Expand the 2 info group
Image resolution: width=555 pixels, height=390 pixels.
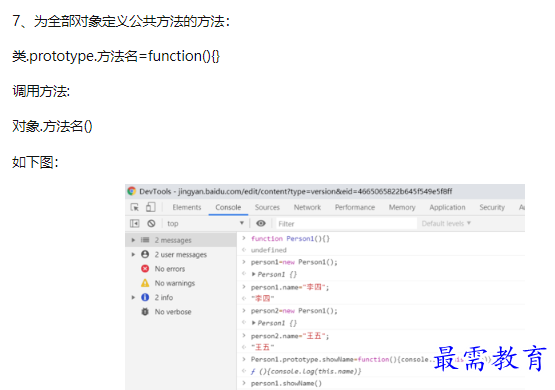click(x=133, y=297)
